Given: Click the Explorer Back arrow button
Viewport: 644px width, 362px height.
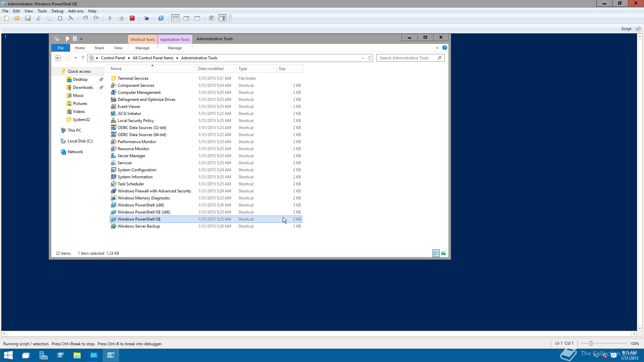Looking at the screenshot, I should tap(58, 58).
